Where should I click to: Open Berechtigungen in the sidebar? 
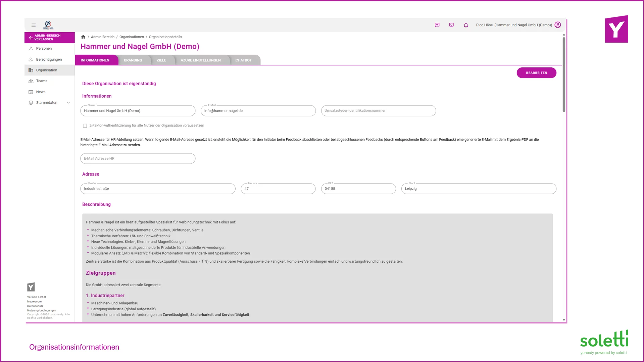50,59
